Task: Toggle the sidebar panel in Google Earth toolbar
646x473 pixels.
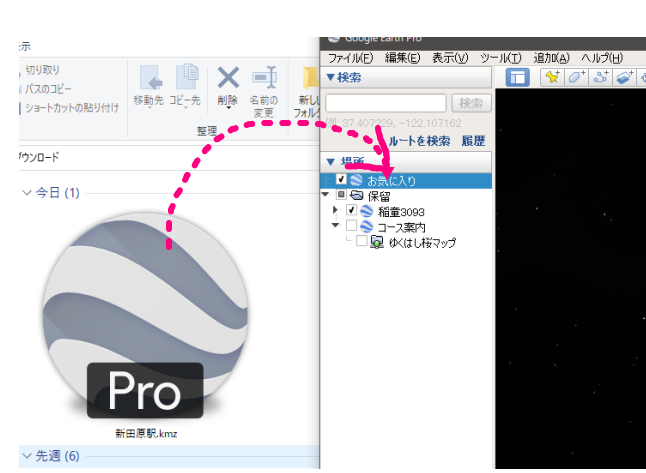Action: 517,77
